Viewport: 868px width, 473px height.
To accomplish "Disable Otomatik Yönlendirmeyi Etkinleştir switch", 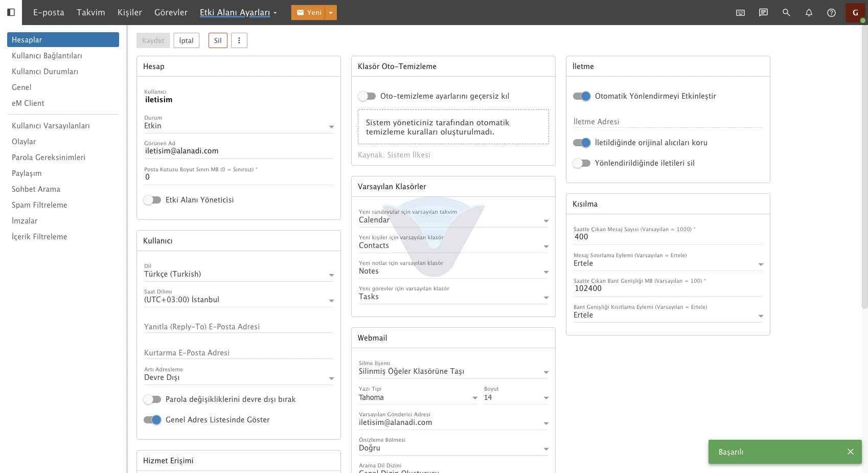I will point(582,96).
